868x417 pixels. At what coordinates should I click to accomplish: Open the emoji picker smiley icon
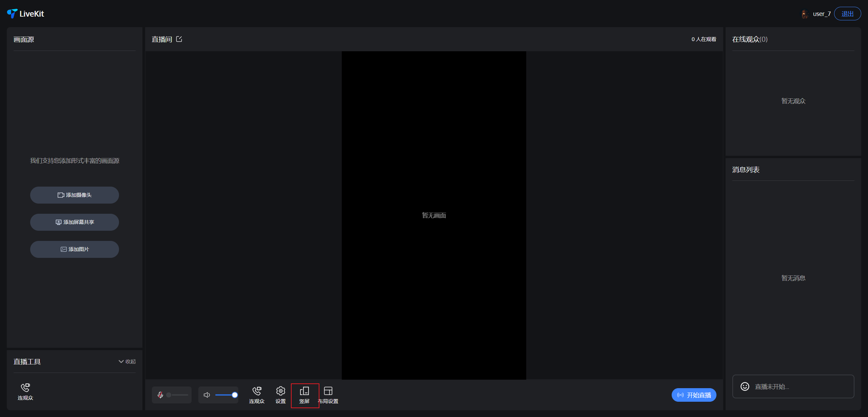pyautogui.click(x=745, y=386)
